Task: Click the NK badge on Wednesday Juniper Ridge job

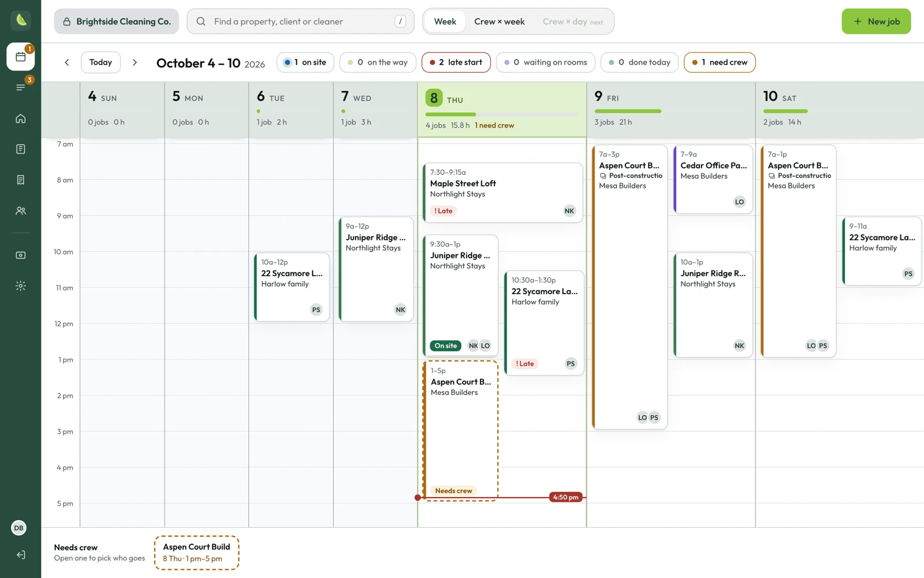Action: (400, 310)
